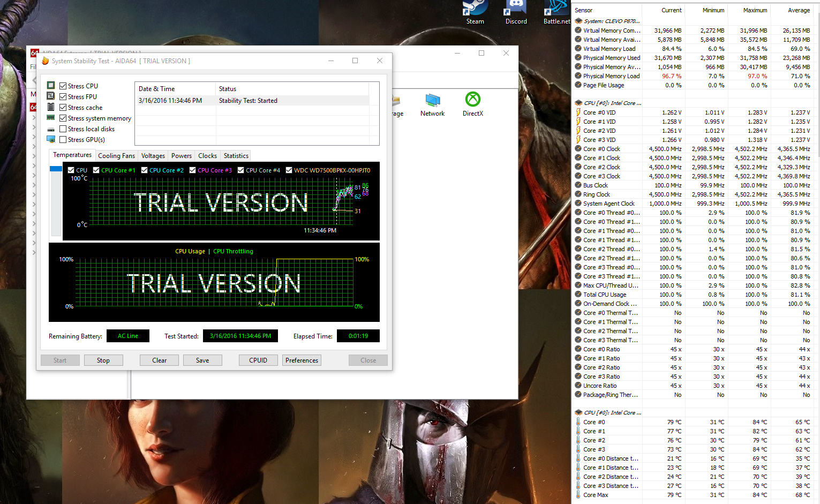Sort by the Maximum column header

(749, 10)
